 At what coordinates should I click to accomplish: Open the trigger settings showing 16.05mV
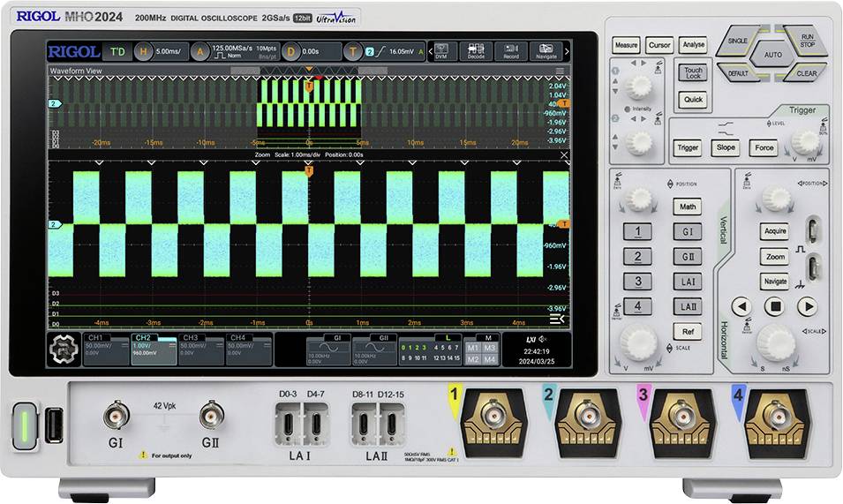[x=393, y=51]
